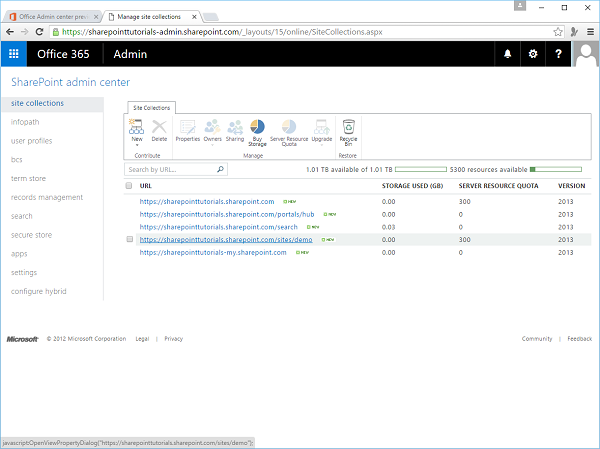
Task: Click the Privacy link in the footer
Action: (x=173, y=339)
